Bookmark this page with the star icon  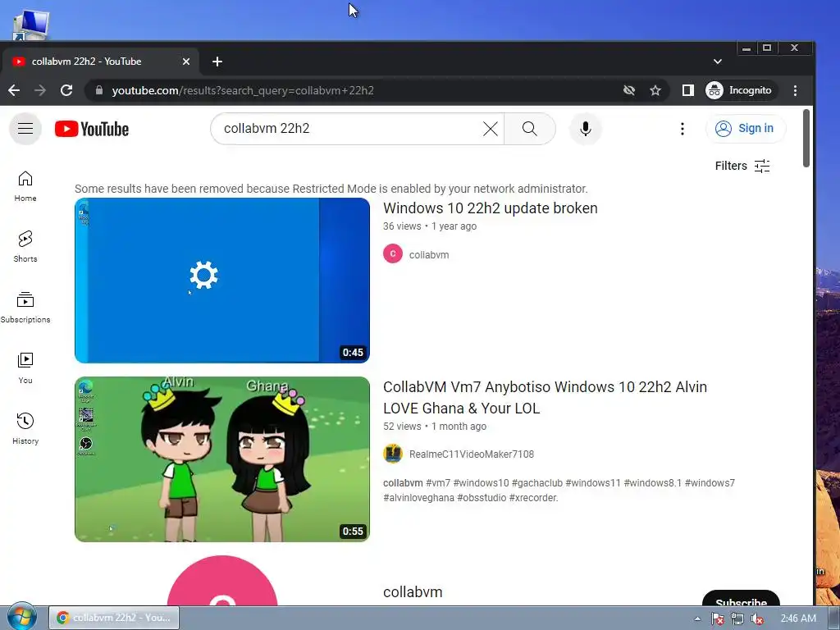click(x=655, y=90)
